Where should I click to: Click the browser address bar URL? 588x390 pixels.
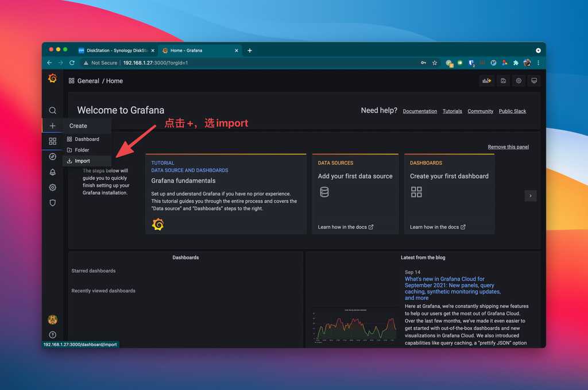tap(156, 63)
